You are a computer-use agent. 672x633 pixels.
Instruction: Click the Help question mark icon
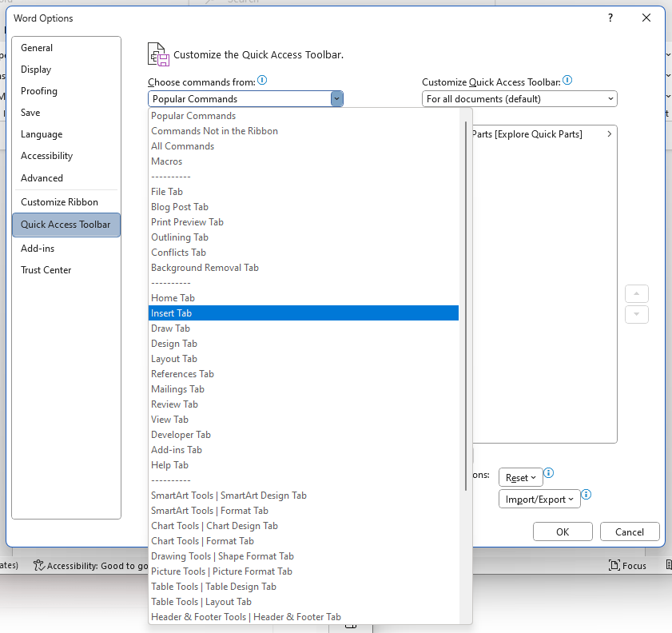610,18
